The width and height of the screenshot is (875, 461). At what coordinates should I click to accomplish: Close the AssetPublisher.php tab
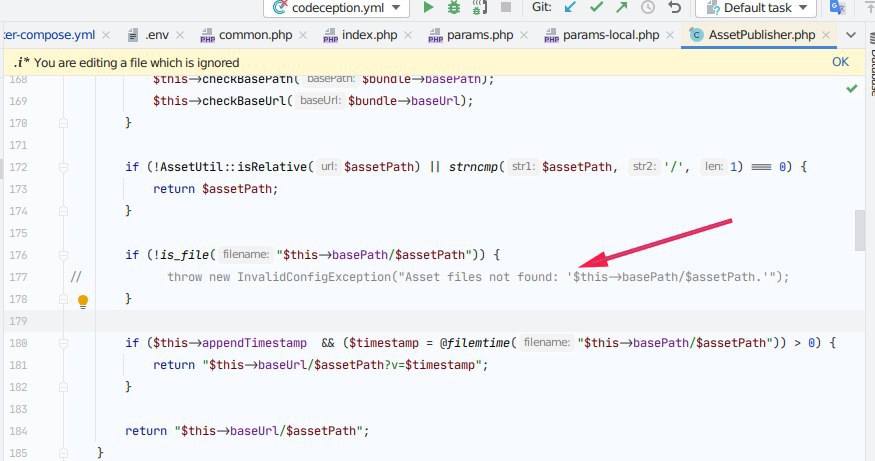click(826, 35)
